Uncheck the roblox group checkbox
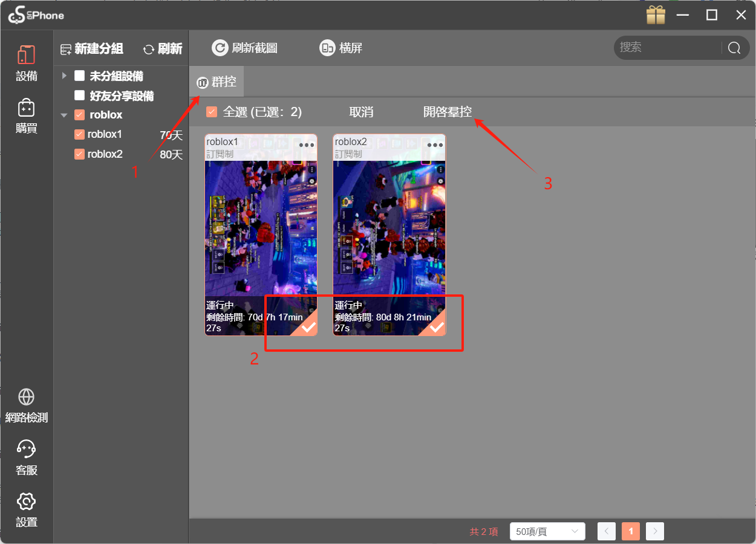756x544 pixels. point(79,115)
